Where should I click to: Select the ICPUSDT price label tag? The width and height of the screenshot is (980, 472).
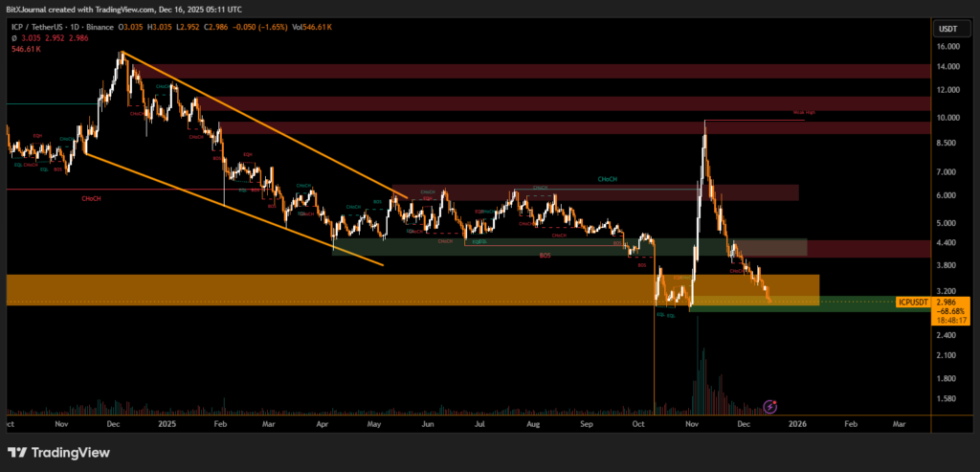(x=913, y=303)
